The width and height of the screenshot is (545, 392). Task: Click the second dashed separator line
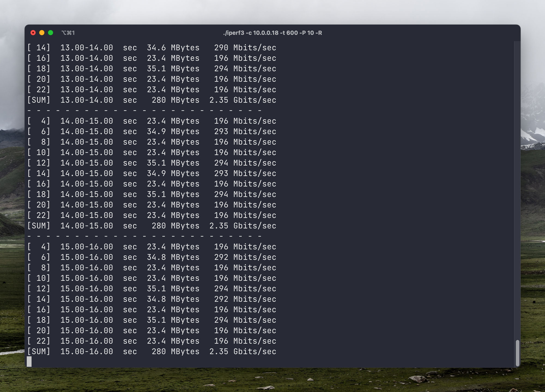click(x=144, y=236)
